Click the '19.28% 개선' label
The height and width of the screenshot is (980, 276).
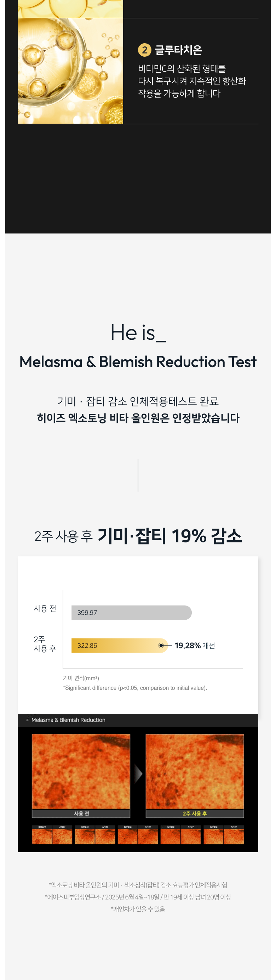[195, 645]
